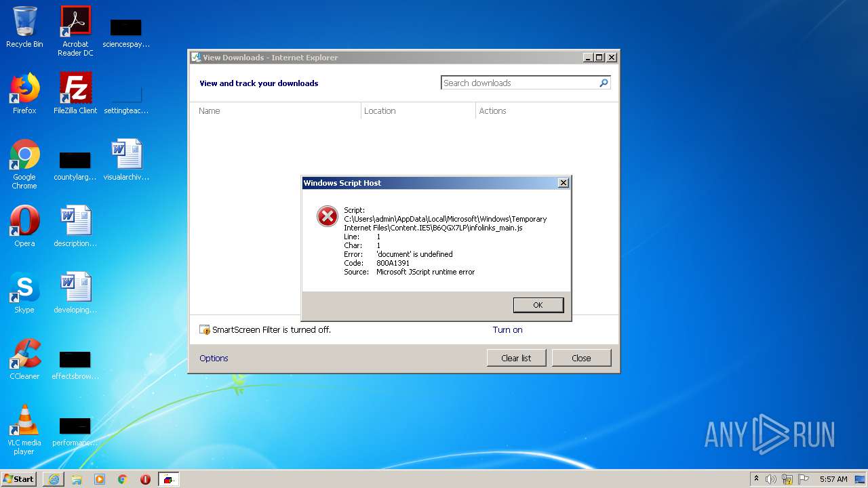Click the error code 800A1391 text
Image resolution: width=868 pixels, height=488 pixels.
393,263
